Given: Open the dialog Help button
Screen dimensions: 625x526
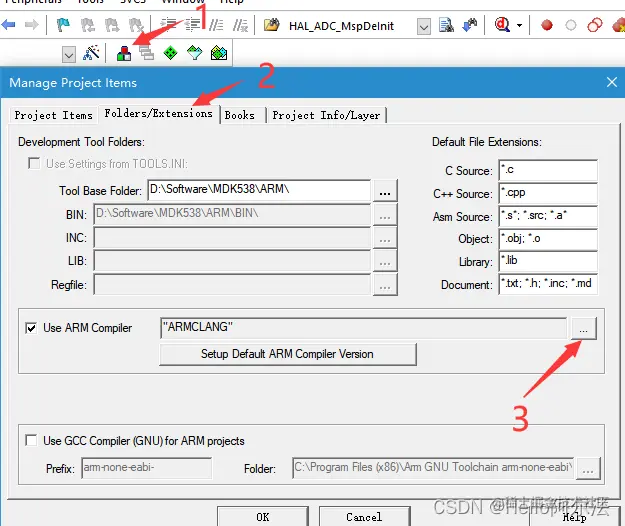Looking at the screenshot, I should tap(574, 517).
